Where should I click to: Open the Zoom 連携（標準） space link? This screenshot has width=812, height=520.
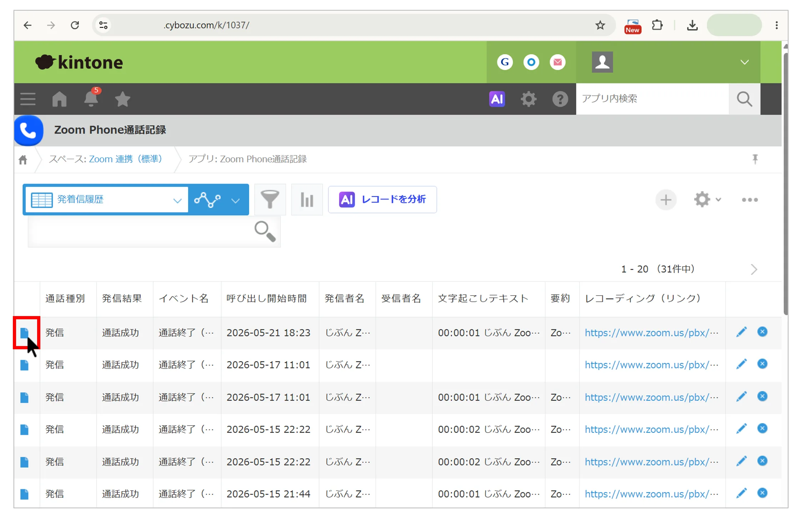[x=125, y=159]
